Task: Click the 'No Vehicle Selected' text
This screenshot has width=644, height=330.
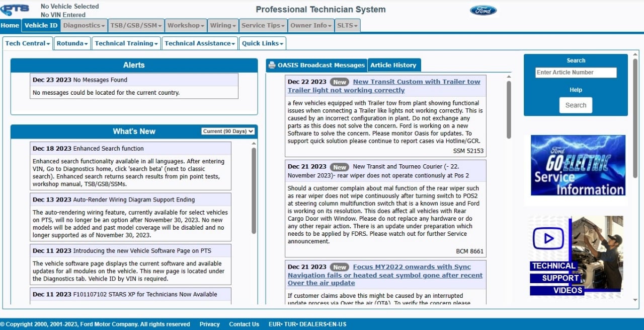Action: [69, 7]
